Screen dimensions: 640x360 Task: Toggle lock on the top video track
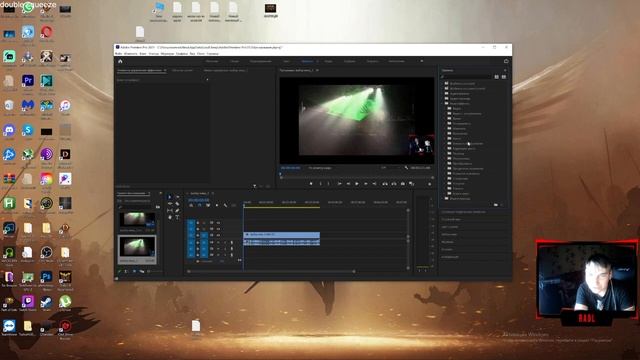(198, 223)
